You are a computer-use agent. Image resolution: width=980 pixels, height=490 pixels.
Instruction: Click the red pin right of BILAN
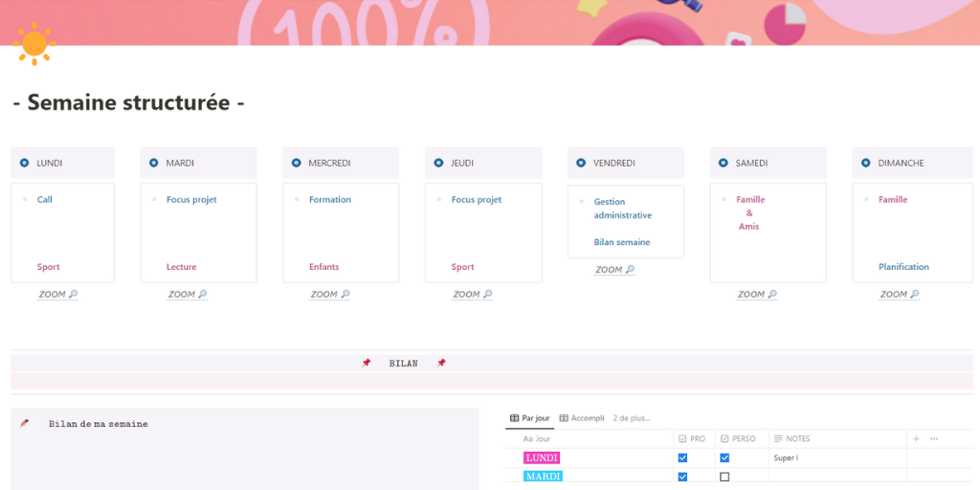(x=441, y=364)
